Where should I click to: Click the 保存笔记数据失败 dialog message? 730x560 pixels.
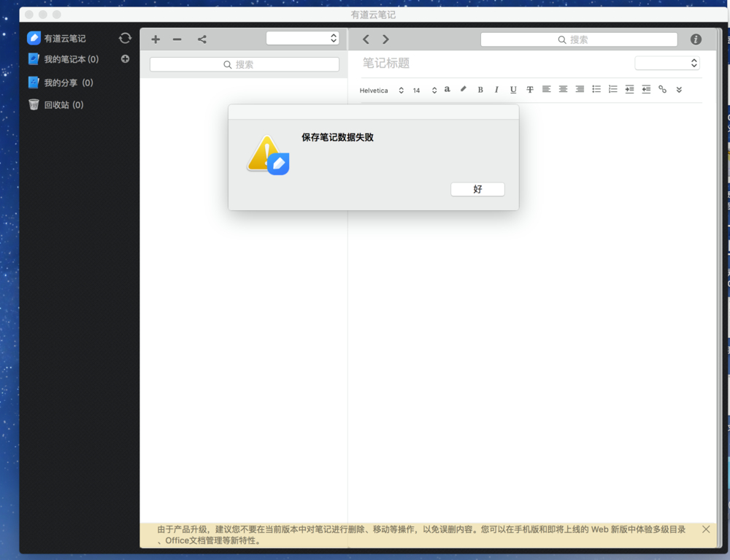click(337, 137)
